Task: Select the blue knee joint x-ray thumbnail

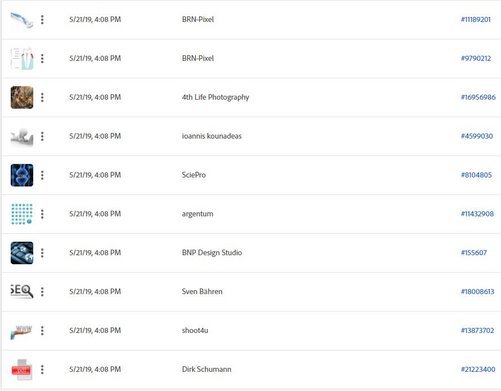Action: (x=22, y=175)
